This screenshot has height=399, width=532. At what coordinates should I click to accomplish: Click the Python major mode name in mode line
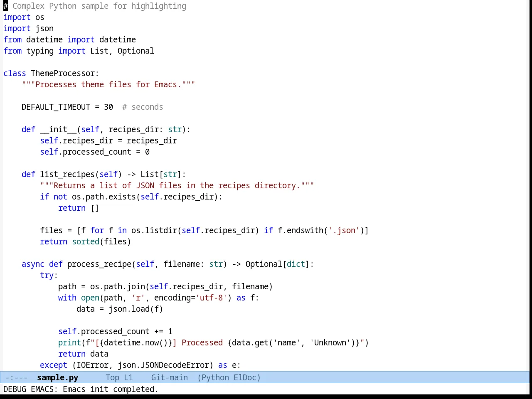215,377
